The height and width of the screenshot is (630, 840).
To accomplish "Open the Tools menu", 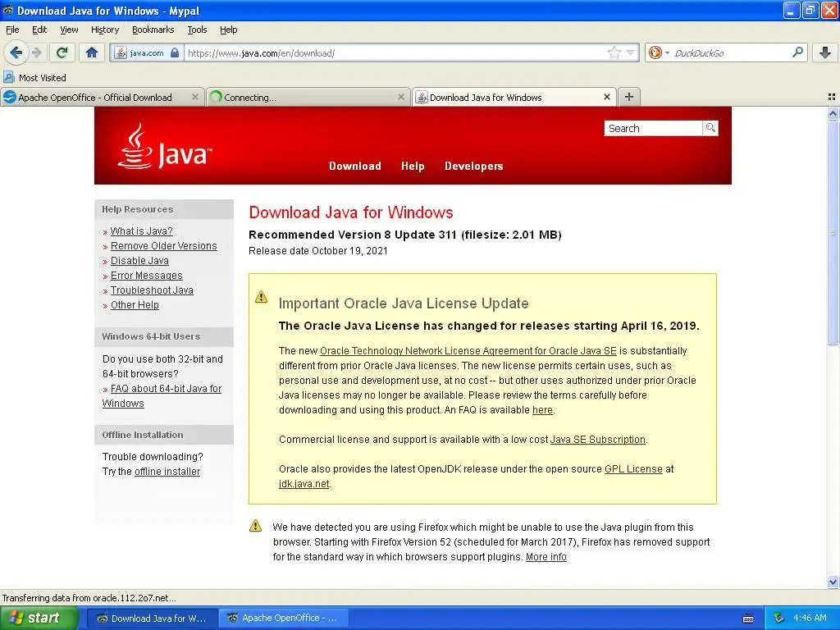I will pyautogui.click(x=197, y=30).
